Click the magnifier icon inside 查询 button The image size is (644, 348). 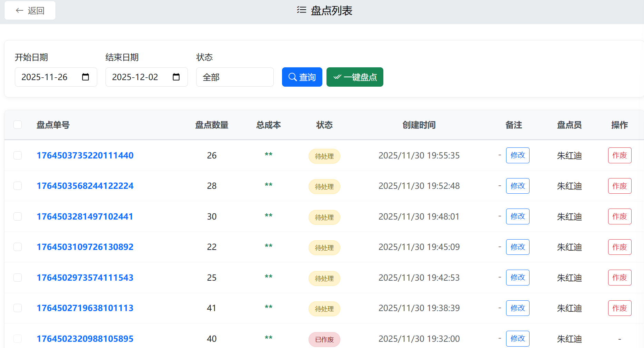click(293, 77)
